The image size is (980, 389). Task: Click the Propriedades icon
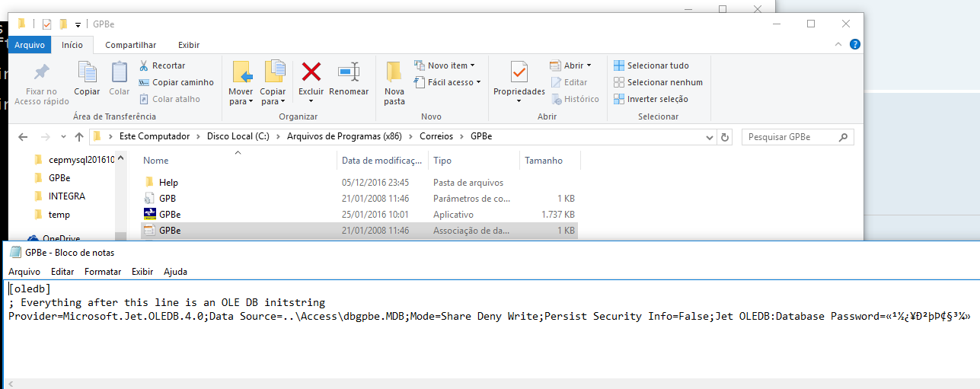click(519, 72)
